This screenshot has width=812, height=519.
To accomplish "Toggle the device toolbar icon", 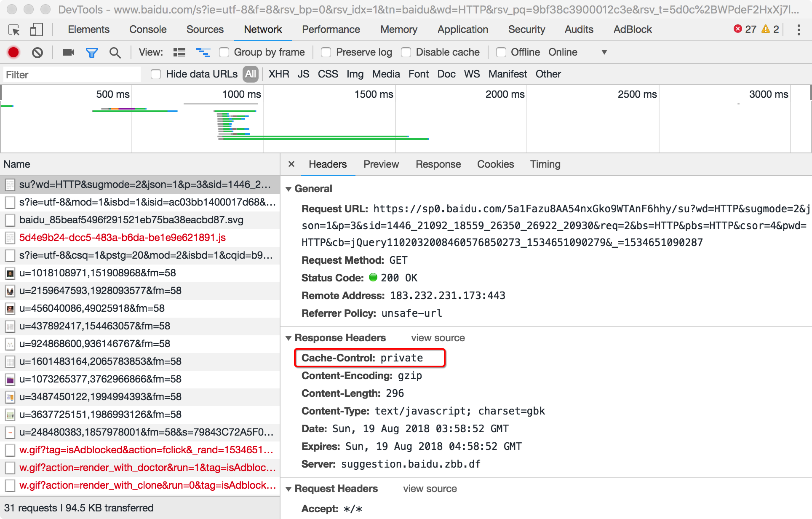I will (36, 30).
